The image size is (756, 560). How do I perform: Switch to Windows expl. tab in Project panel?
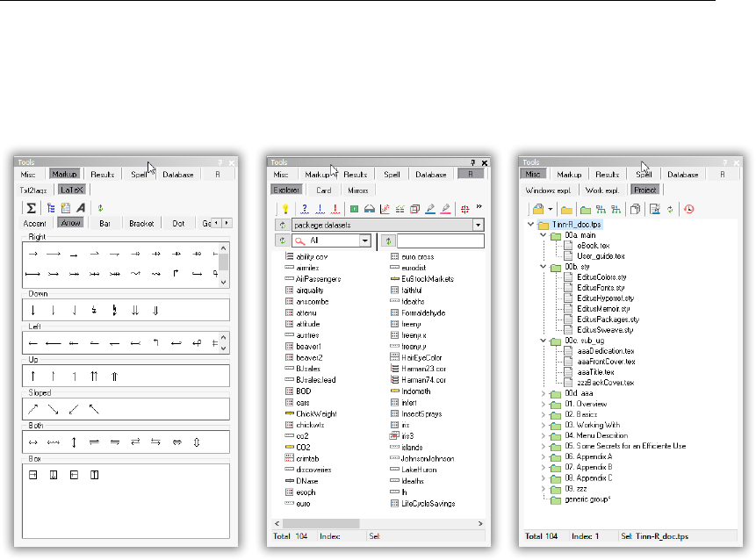click(x=548, y=190)
